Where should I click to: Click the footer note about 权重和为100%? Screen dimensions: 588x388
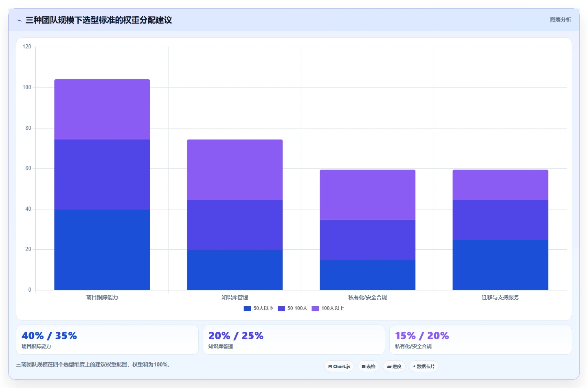pyautogui.click(x=93, y=364)
